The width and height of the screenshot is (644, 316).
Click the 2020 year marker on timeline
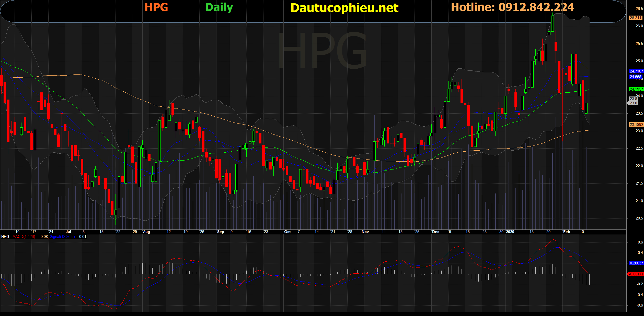pos(510,232)
